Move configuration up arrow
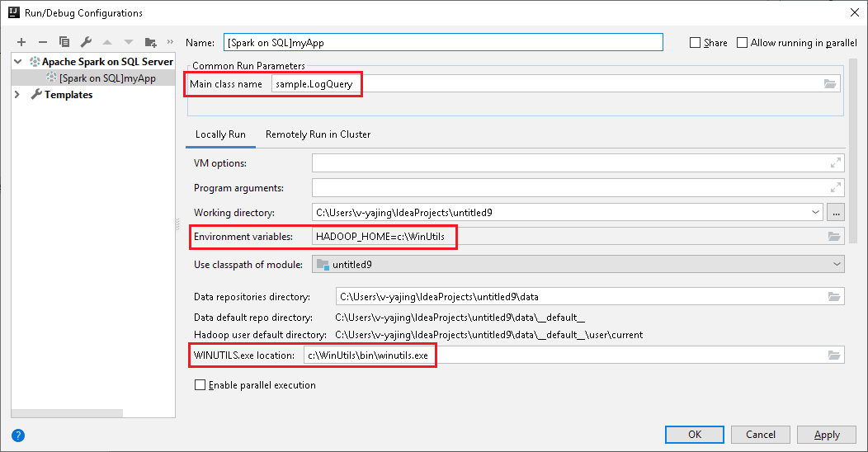 tap(107, 42)
